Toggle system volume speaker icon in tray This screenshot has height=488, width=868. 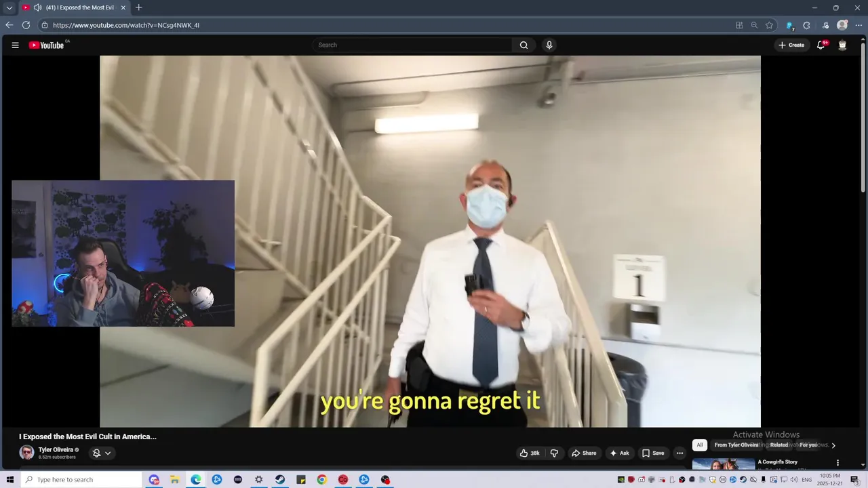pos(793,480)
